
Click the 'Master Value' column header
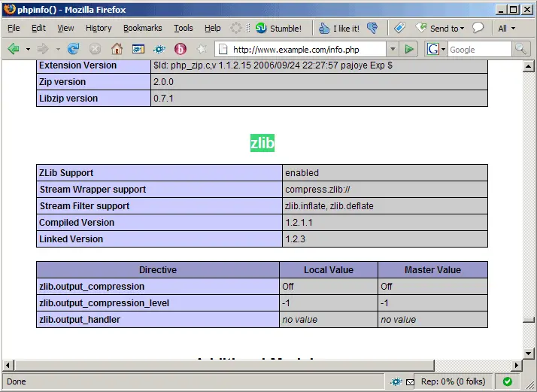432,269
